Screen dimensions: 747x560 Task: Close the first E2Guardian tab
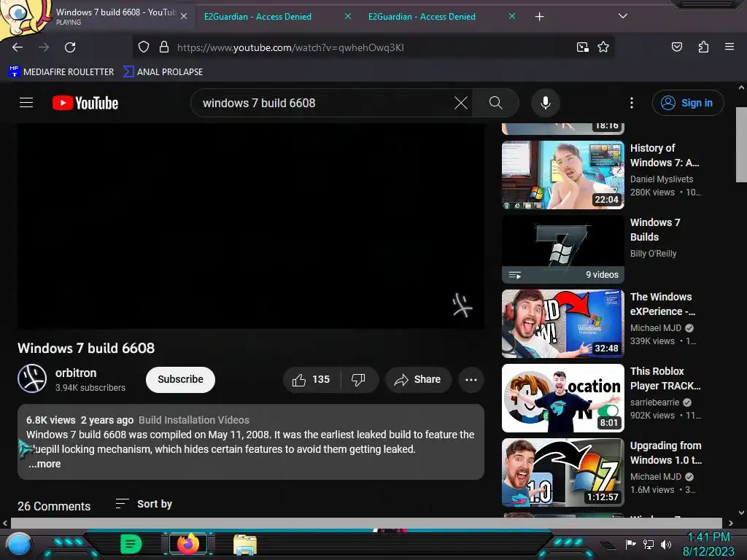348,16
